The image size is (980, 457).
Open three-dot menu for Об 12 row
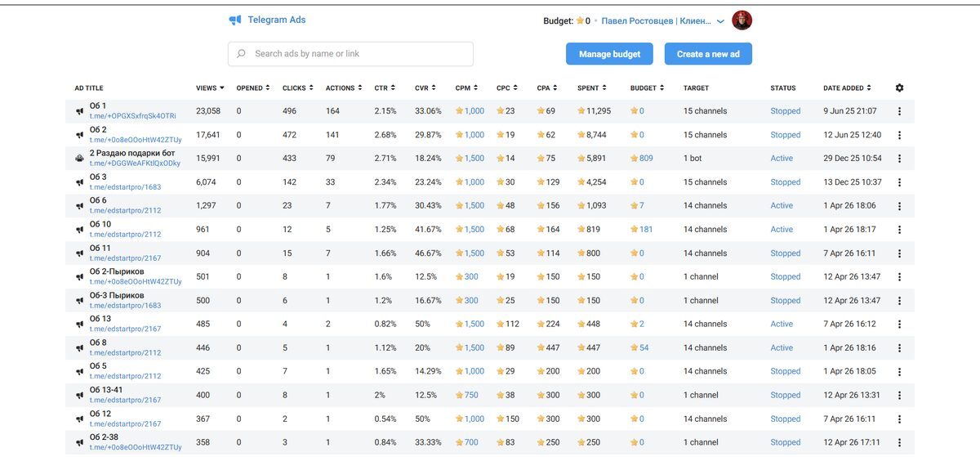(900, 419)
